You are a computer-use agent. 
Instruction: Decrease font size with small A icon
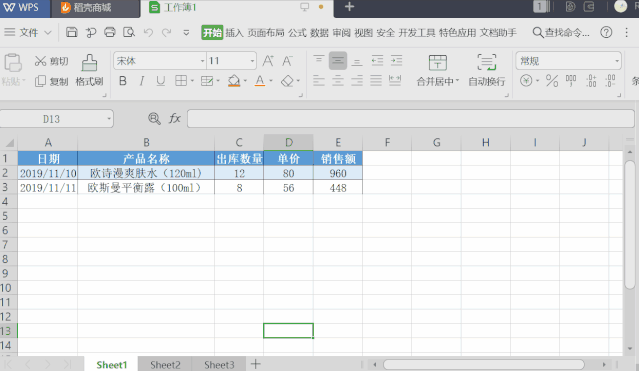pos(287,61)
